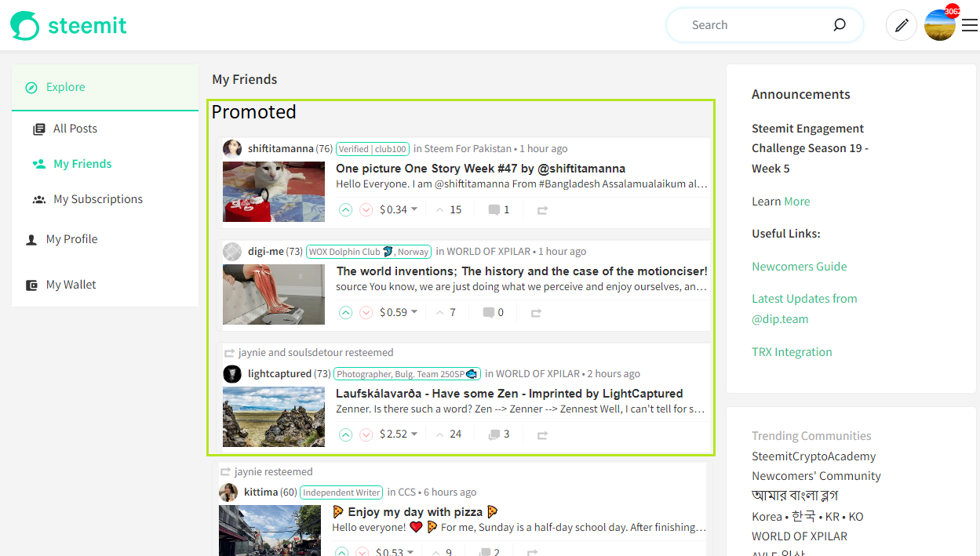Downvote the shiftitamanna post
The height and width of the screenshot is (556, 980).
coord(366,209)
